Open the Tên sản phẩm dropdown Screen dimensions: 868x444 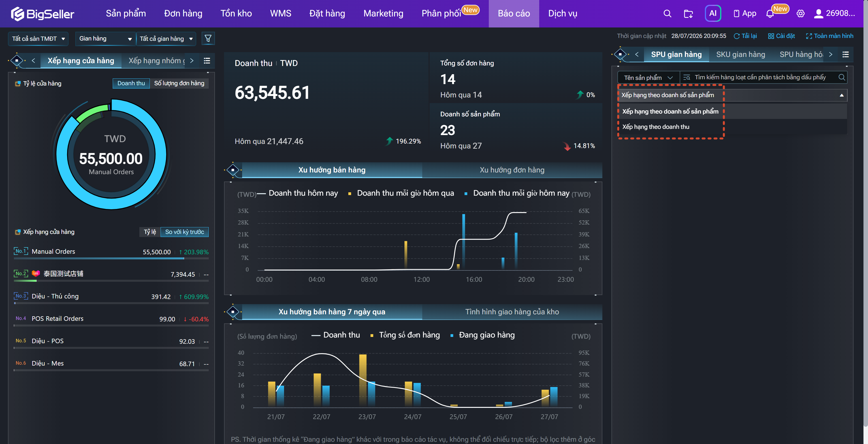(648, 78)
